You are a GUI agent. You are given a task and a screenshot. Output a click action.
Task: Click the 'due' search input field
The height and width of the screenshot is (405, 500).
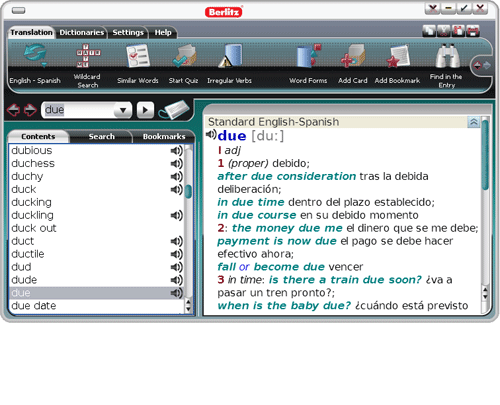point(79,110)
